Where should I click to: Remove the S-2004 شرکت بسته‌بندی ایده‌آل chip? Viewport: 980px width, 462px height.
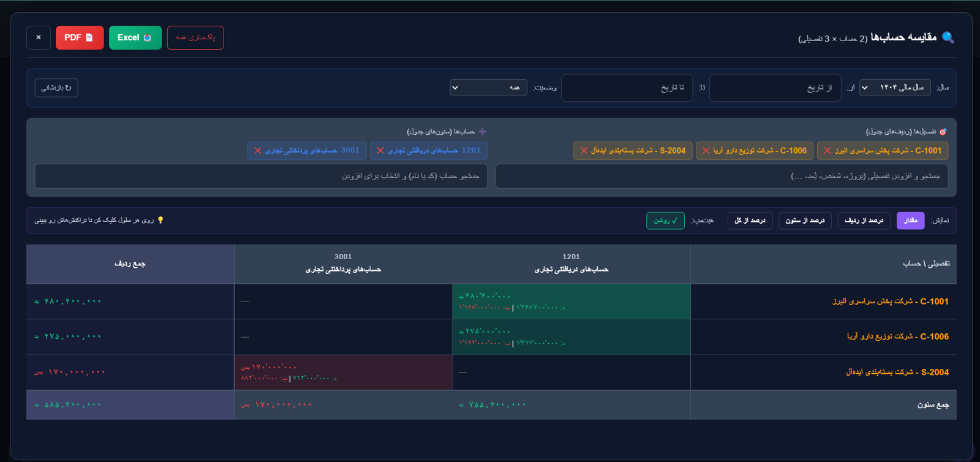click(x=584, y=151)
